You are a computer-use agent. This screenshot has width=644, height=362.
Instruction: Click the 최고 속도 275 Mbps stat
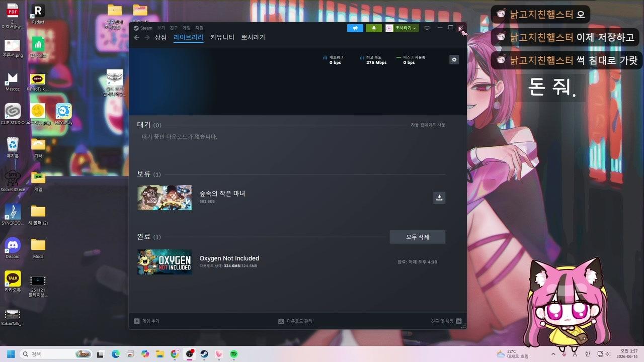[373, 60]
